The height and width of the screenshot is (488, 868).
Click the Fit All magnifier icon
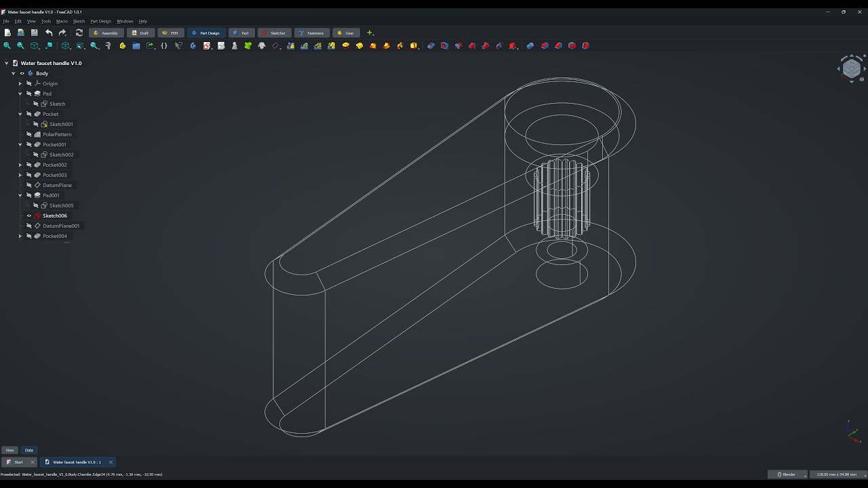[7, 45]
